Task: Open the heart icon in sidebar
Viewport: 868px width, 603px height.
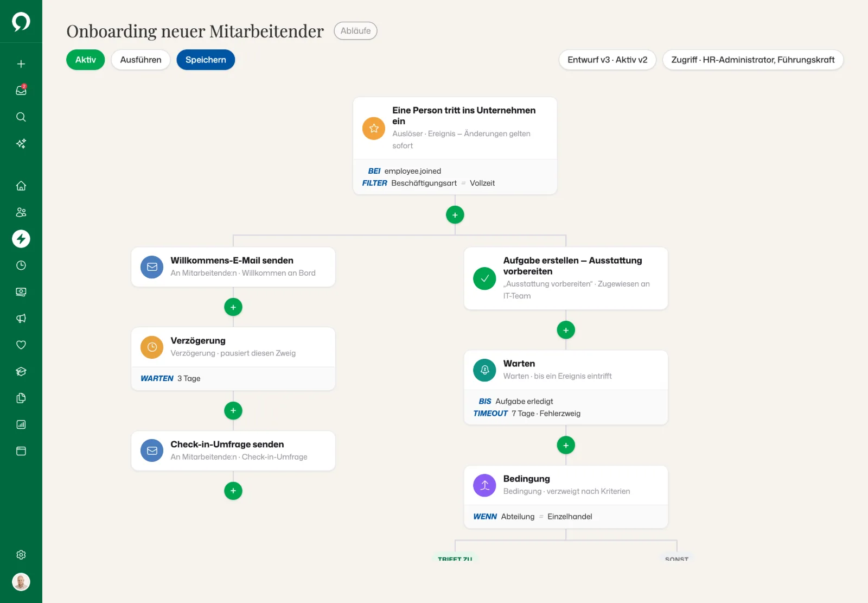Action: point(21,345)
